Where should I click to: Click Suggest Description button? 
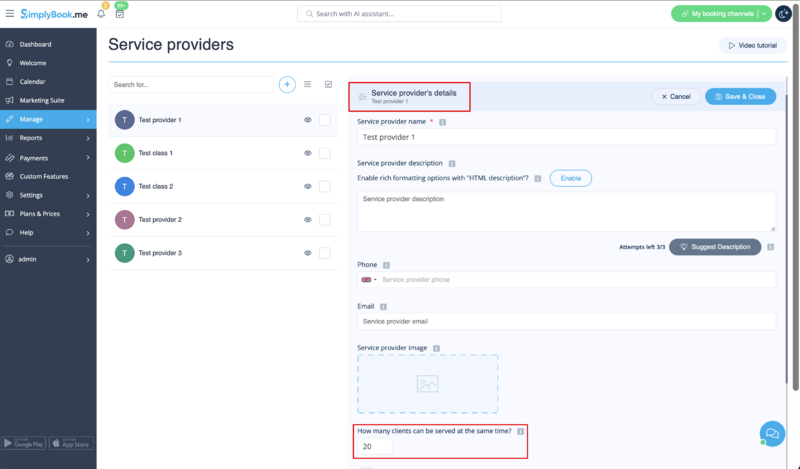(x=715, y=247)
